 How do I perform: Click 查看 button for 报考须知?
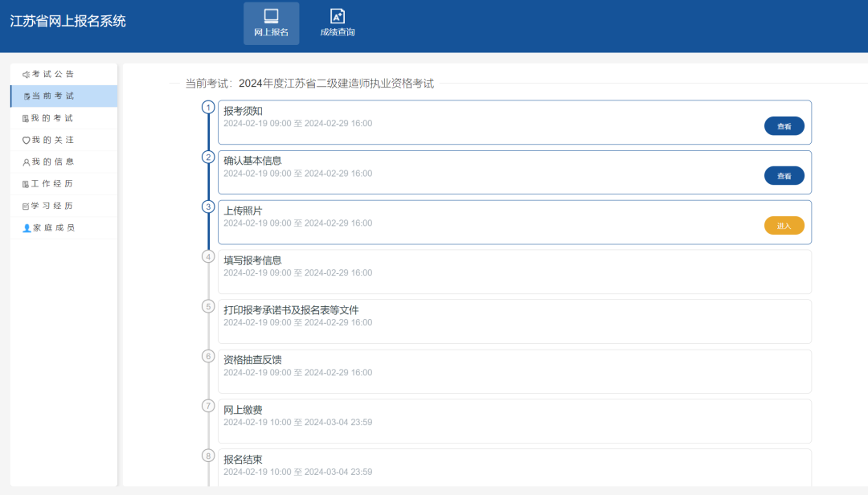click(784, 126)
